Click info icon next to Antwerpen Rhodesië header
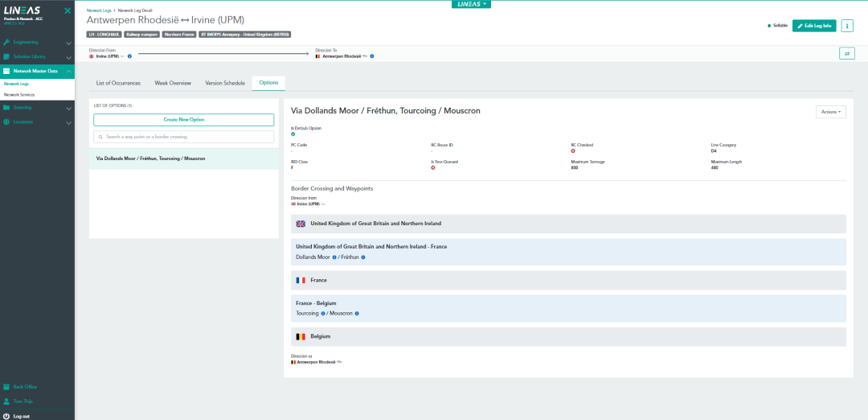The width and height of the screenshot is (868, 420). (x=372, y=56)
